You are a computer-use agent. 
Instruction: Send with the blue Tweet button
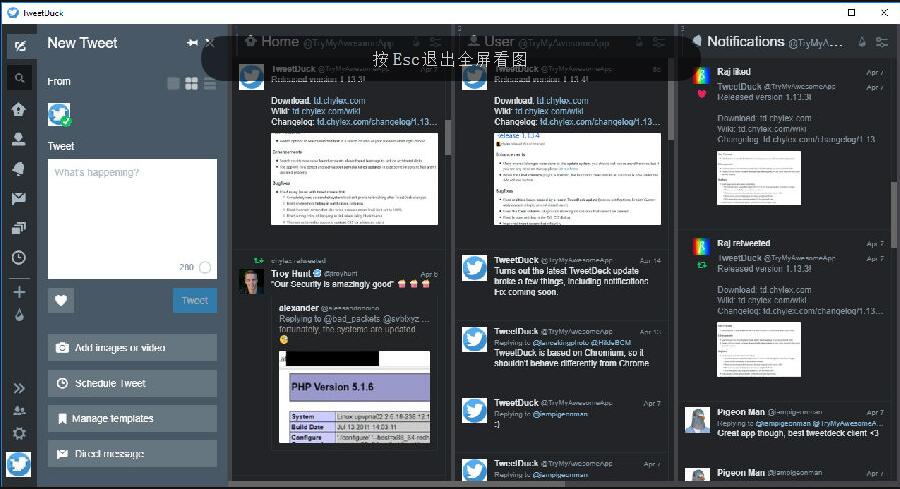pyautogui.click(x=195, y=300)
